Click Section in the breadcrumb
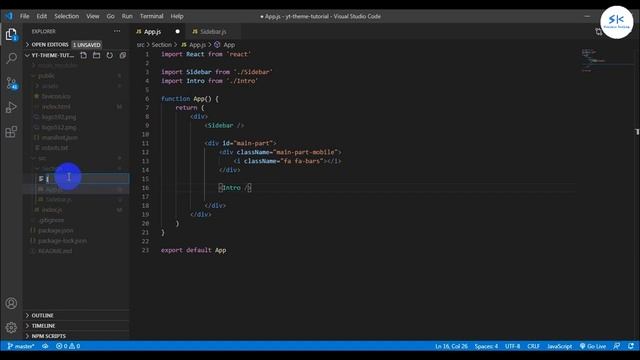This screenshot has width=640, height=360. tap(162, 45)
